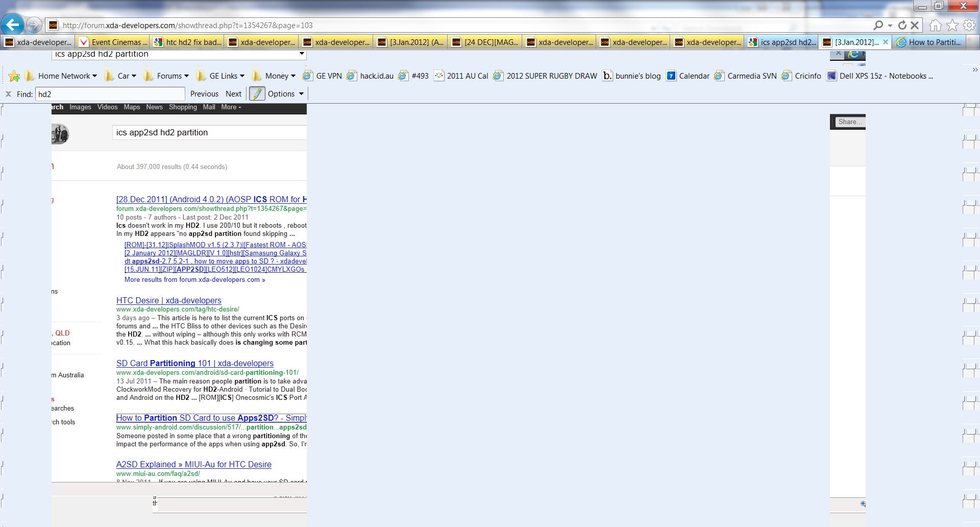Click the Calendar favorite icon
The height and width of the screenshot is (527, 980).
click(x=671, y=76)
